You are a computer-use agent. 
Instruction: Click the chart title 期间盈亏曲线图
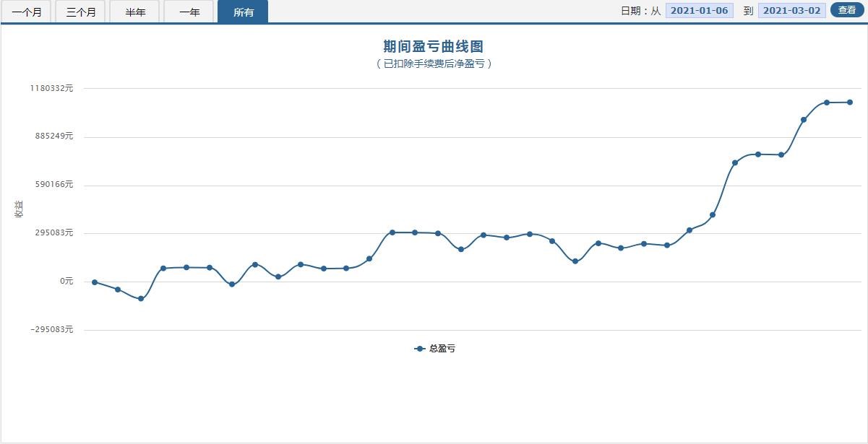pyautogui.click(x=434, y=47)
